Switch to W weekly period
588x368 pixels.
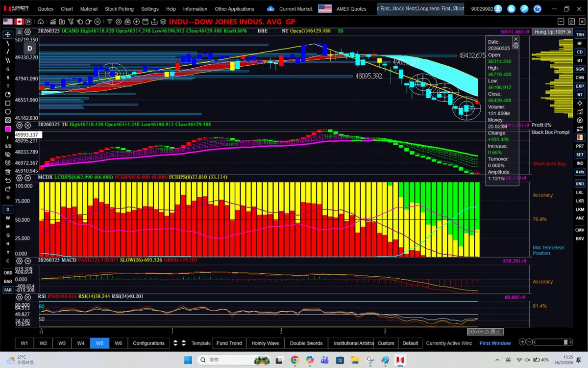(8, 218)
